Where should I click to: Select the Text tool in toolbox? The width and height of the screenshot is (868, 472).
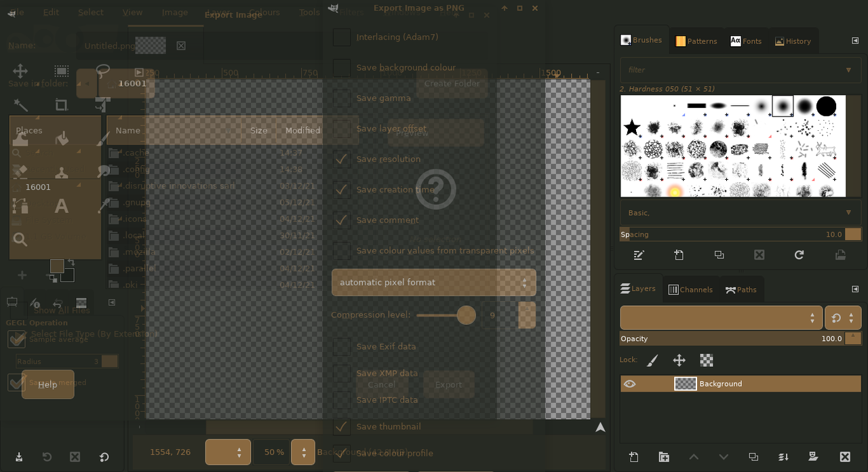pos(61,206)
